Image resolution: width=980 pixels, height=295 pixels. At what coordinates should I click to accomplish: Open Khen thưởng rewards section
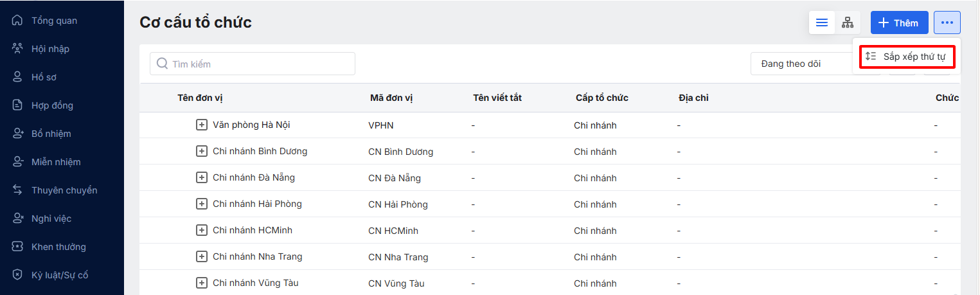click(x=58, y=247)
